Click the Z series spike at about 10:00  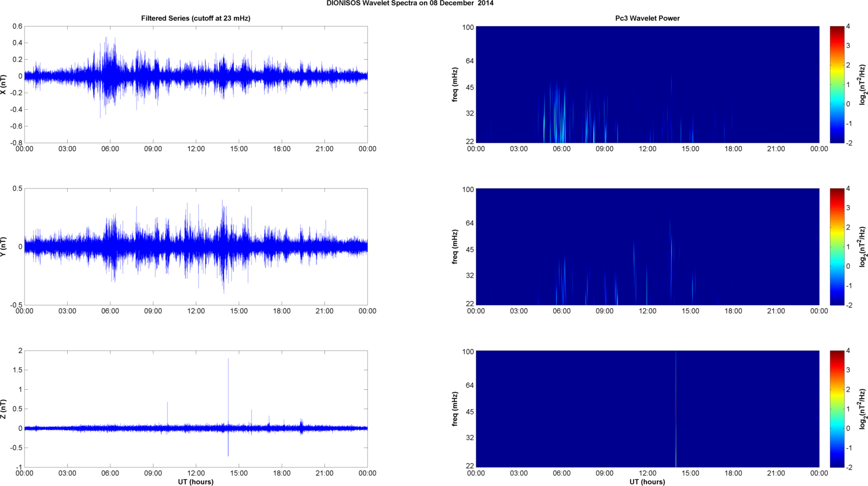tap(167, 414)
